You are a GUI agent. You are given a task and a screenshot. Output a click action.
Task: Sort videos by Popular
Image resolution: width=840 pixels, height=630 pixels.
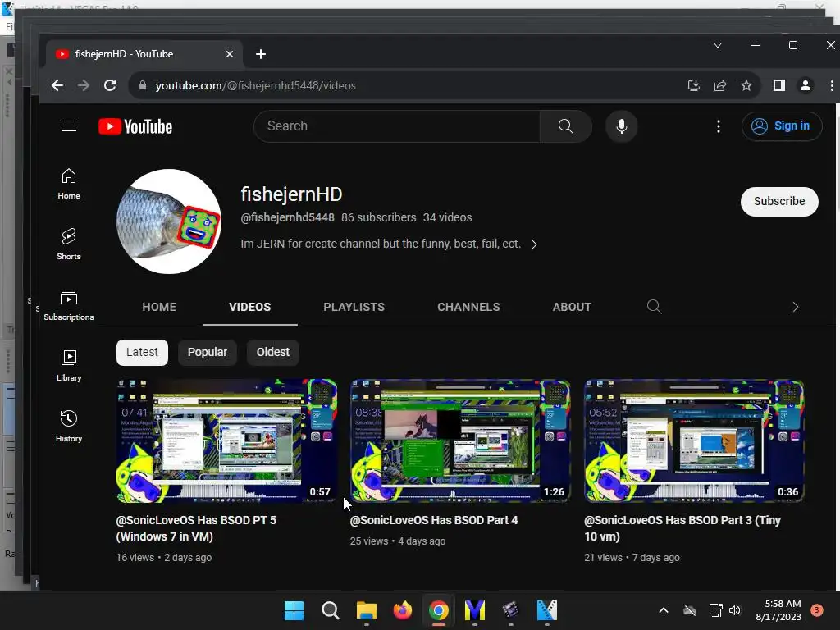point(208,353)
